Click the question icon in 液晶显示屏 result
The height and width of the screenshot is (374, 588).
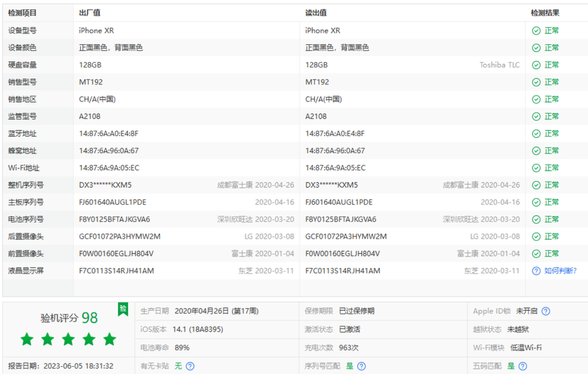(536, 271)
